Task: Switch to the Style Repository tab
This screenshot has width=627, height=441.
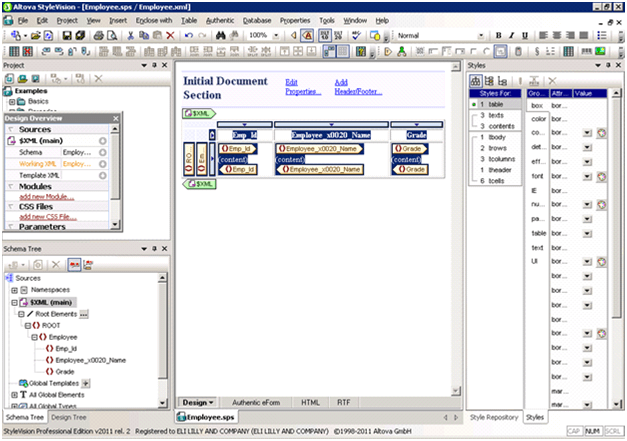Action: tap(494, 417)
